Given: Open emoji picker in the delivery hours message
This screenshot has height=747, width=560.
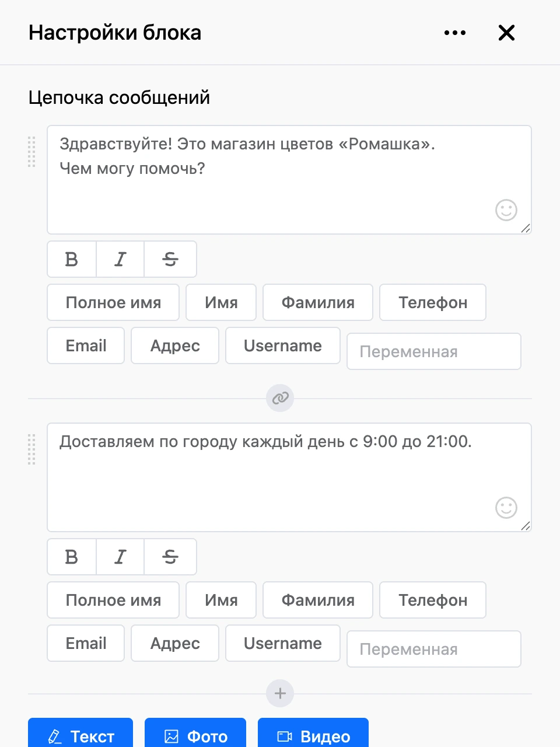Looking at the screenshot, I should click(x=506, y=508).
